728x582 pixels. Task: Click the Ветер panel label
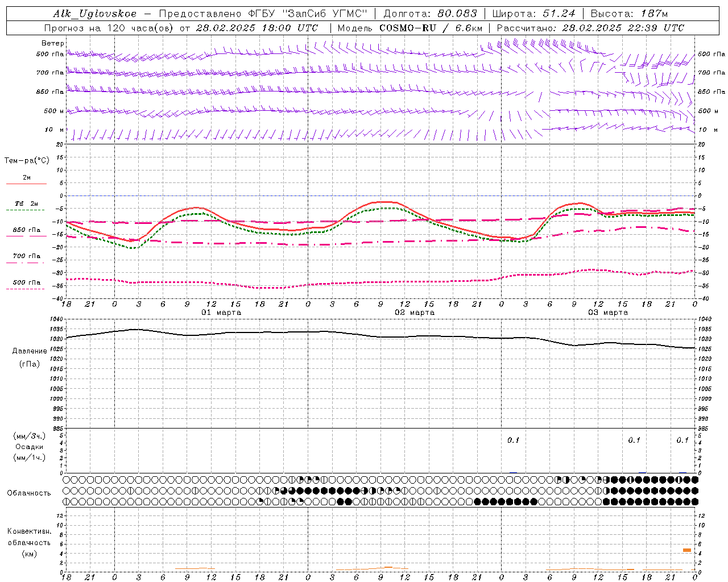click(x=53, y=43)
